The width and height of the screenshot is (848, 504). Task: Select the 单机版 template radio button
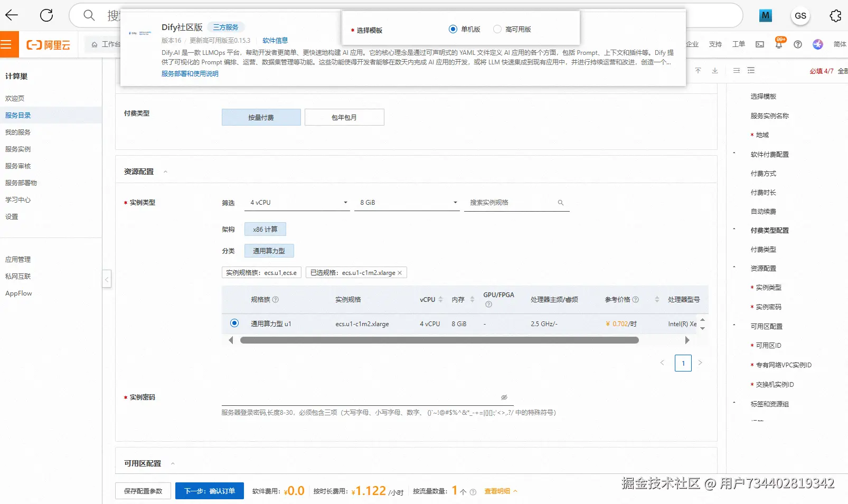(453, 29)
